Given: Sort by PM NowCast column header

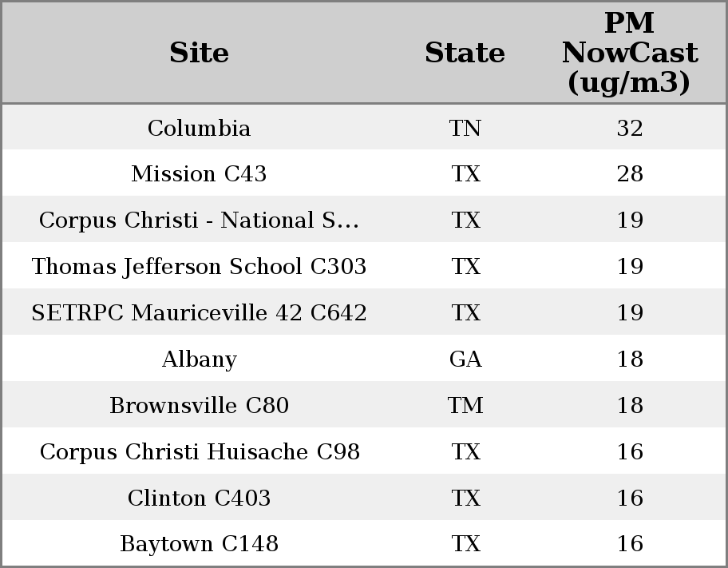Looking at the screenshot, I should point(629,53).
